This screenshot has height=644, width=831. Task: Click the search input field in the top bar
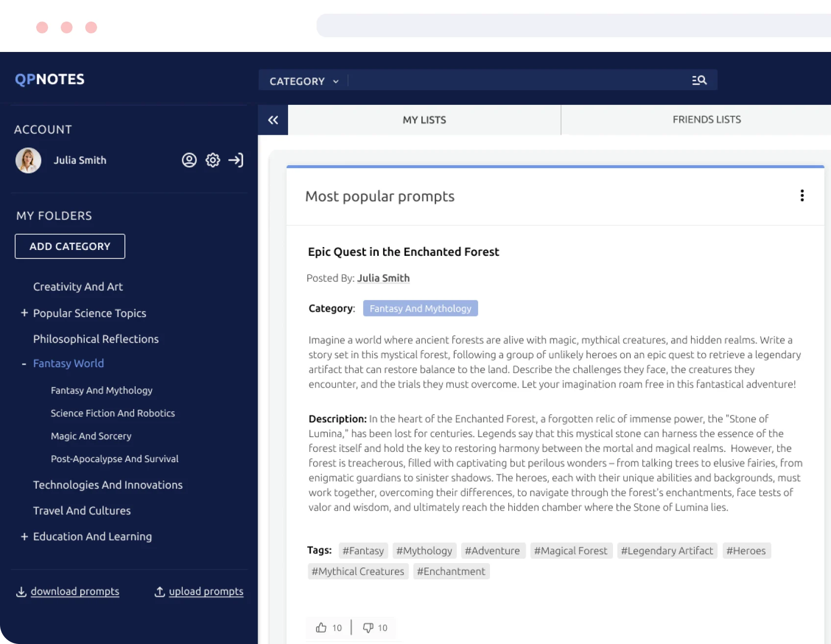click(514, 80)
